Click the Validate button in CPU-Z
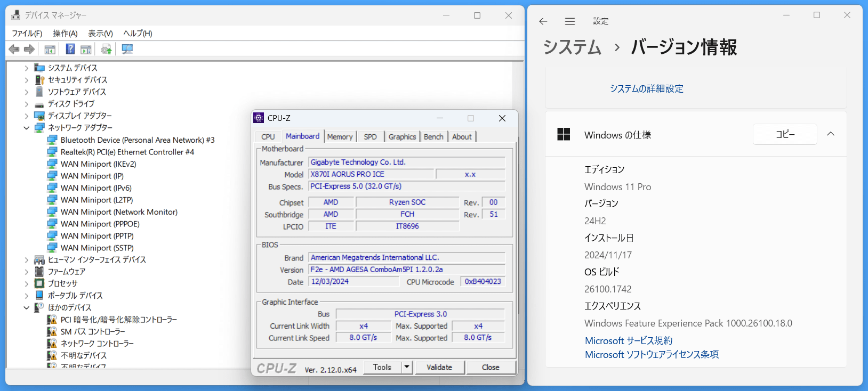Screen dimensions: 868x391 coord(439,367)
